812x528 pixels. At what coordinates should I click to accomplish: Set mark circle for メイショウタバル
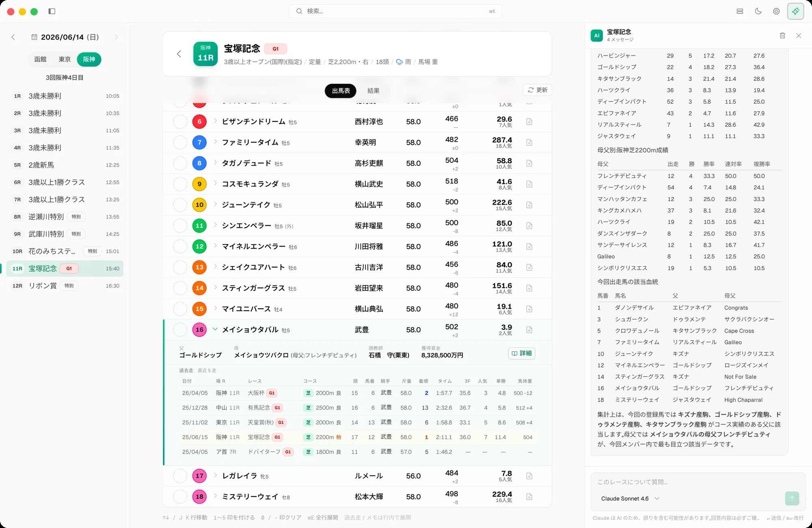180,330
